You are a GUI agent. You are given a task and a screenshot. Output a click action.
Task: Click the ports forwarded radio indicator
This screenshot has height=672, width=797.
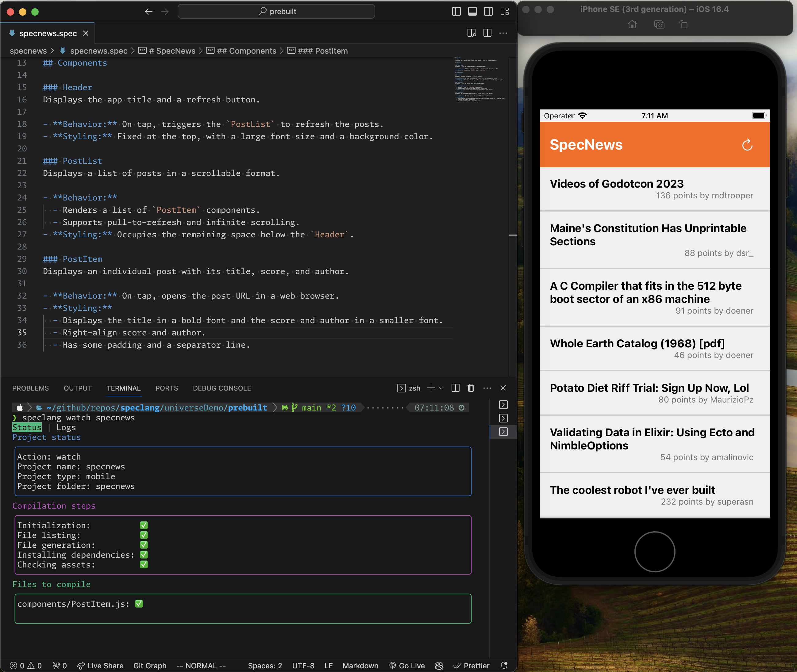point(60,666)
